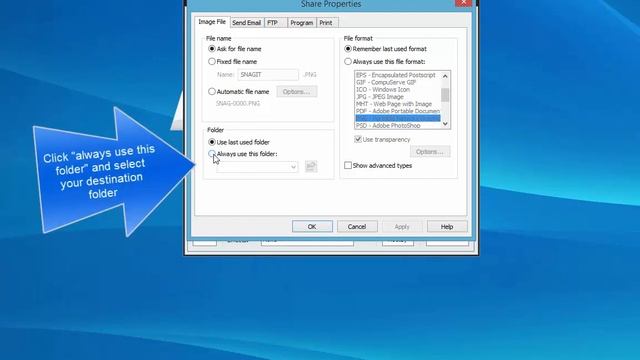
Task: Select the Fixed file name option
Action: click(x=212, y=62)
